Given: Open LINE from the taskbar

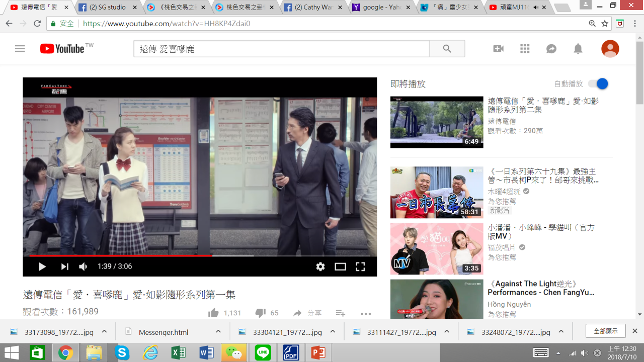Looking at the screenshot, I should 263,352.
